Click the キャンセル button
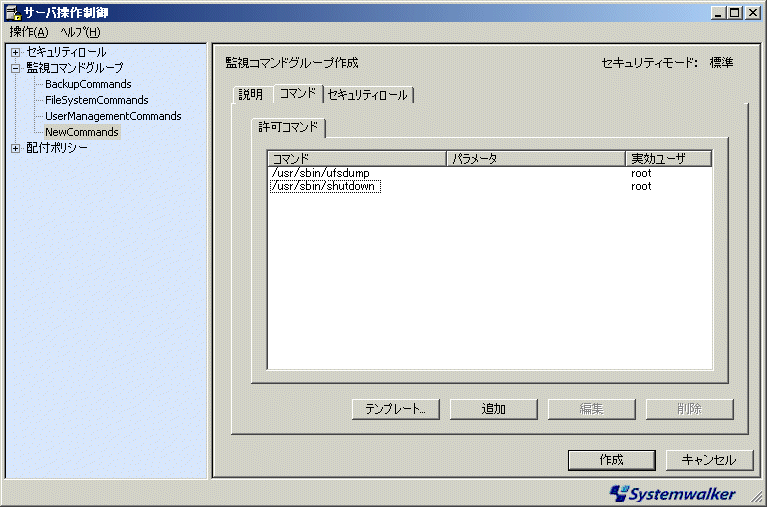Viewport: 767px width, 507px height. coord(709,460)
